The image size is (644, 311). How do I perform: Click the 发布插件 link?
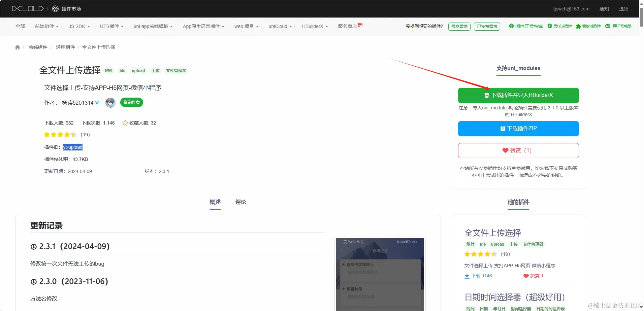point(563,26)
